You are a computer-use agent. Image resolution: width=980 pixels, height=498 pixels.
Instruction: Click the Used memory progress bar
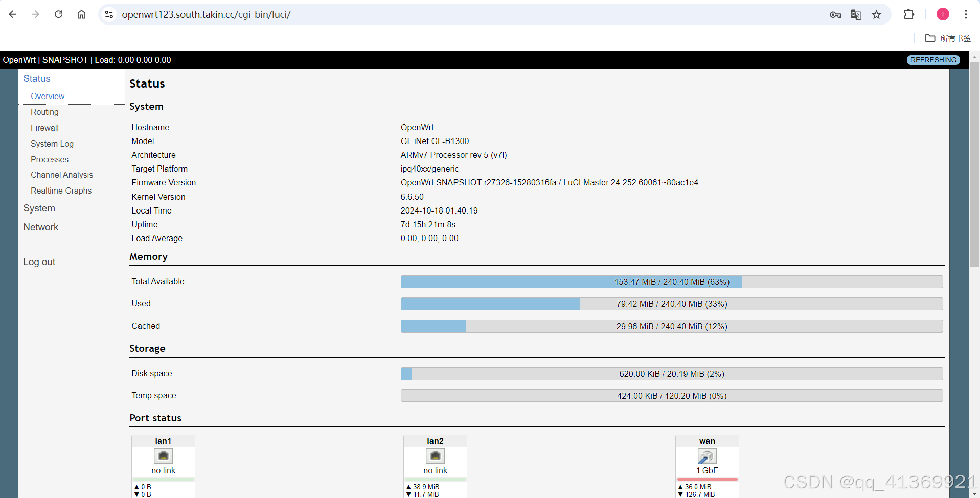tap(672, 304)
